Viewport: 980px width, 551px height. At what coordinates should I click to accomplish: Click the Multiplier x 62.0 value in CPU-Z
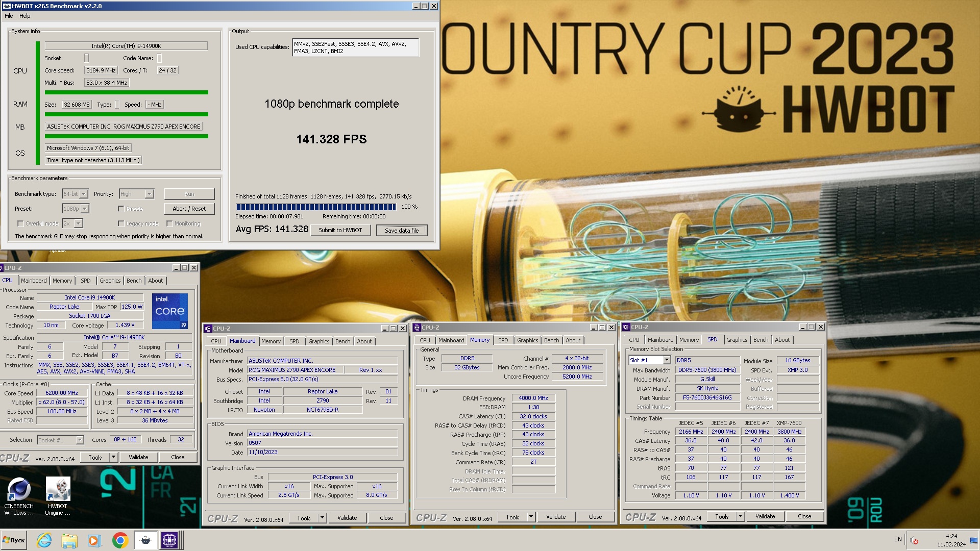[61, 402]
